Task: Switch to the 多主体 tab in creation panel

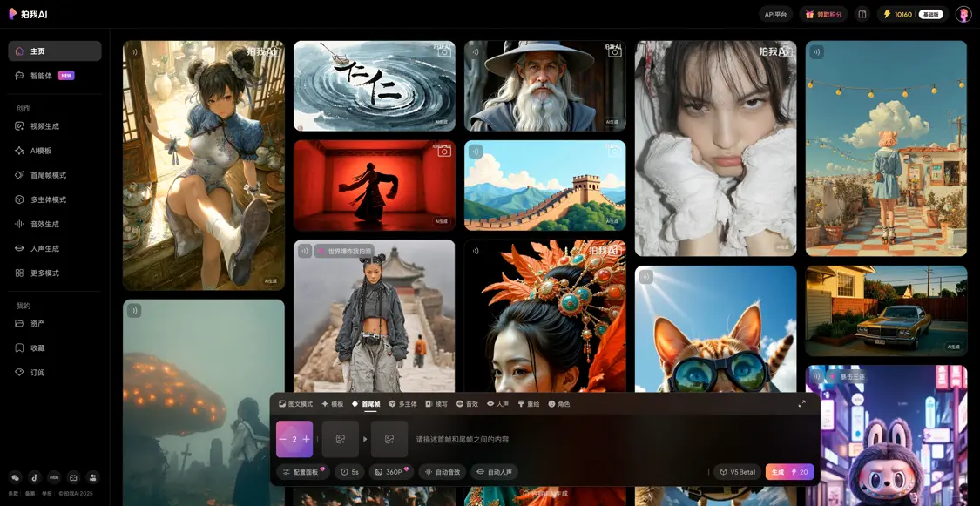Action: pos(402,404)
